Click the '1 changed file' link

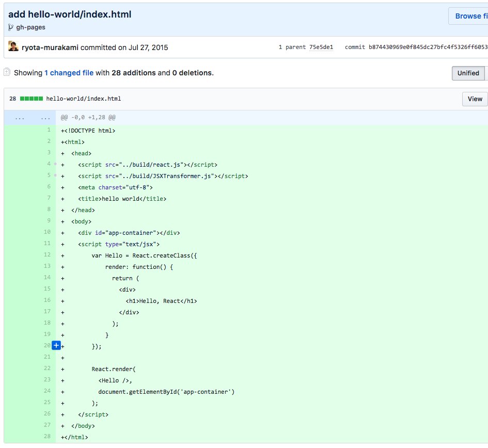click(69, 73)
